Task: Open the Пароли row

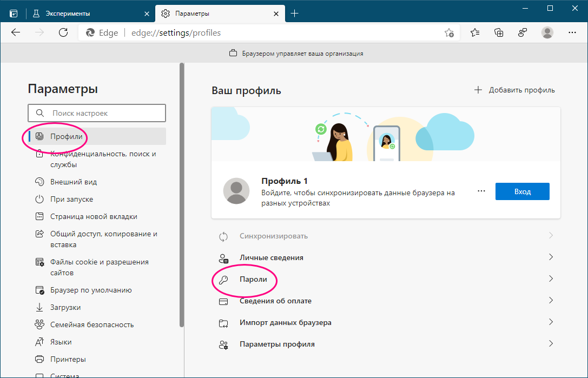Action: pos(386,280)
